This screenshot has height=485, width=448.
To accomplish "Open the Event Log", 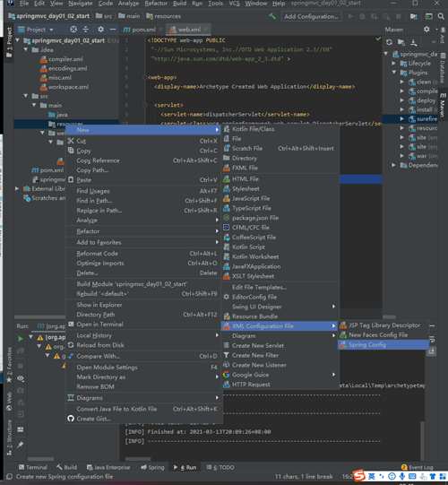I will point(417,467).
